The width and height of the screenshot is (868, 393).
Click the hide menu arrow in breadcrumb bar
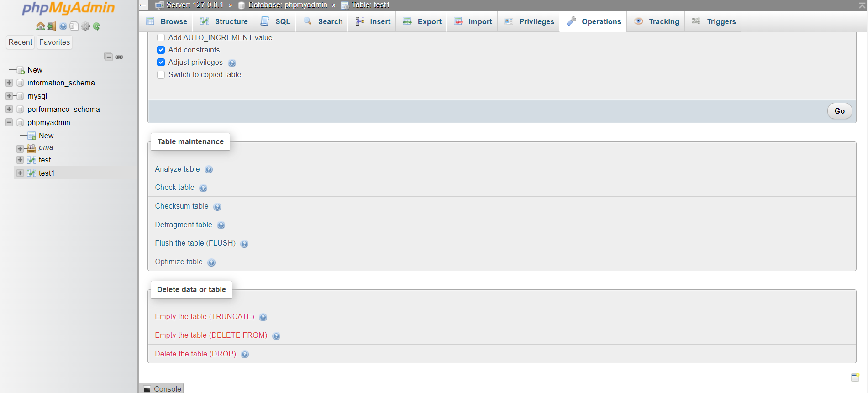(x=143, y=5)
